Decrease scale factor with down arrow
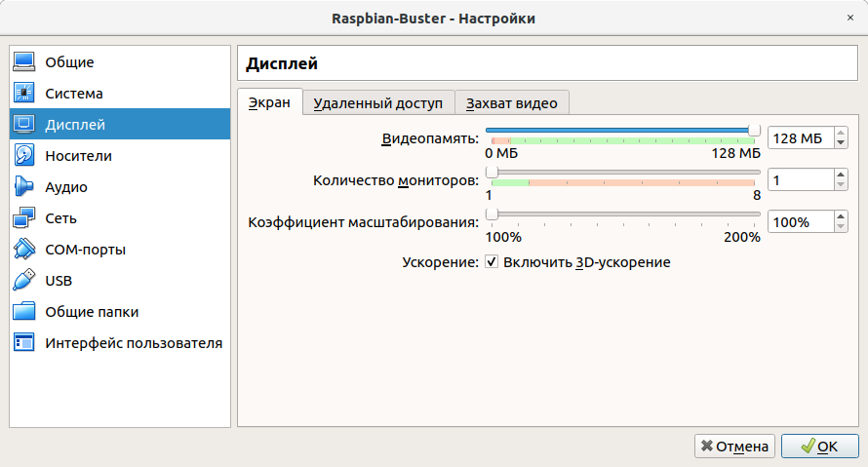Viewport: 868px width, 467px height. [x=841, y=227]
